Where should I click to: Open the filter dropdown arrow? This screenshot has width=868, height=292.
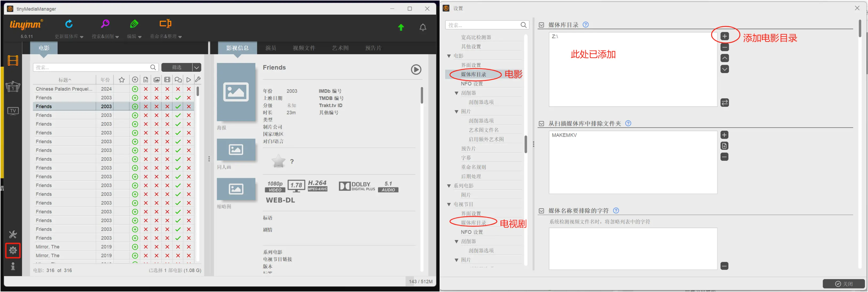tap(196, 67)
